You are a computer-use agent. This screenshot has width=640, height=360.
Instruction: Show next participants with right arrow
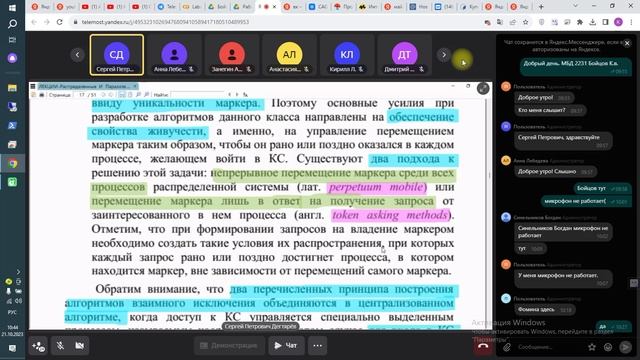point(444,55)
